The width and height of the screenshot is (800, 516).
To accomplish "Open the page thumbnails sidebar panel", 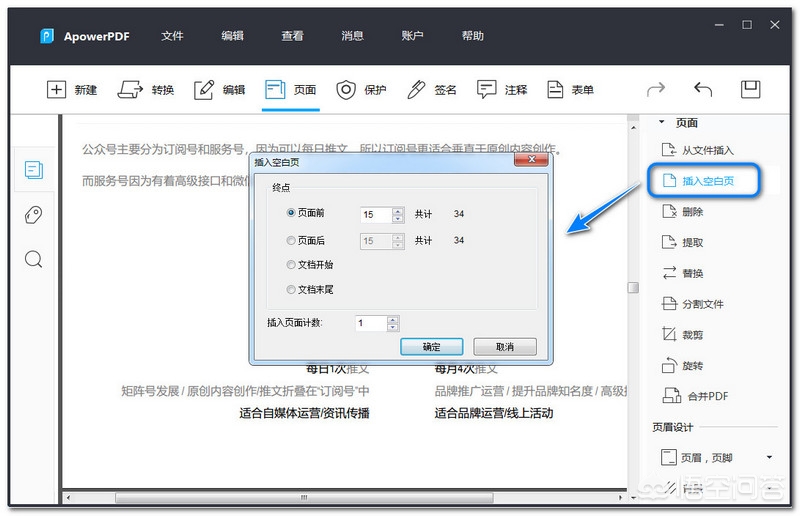I will 34,169.
